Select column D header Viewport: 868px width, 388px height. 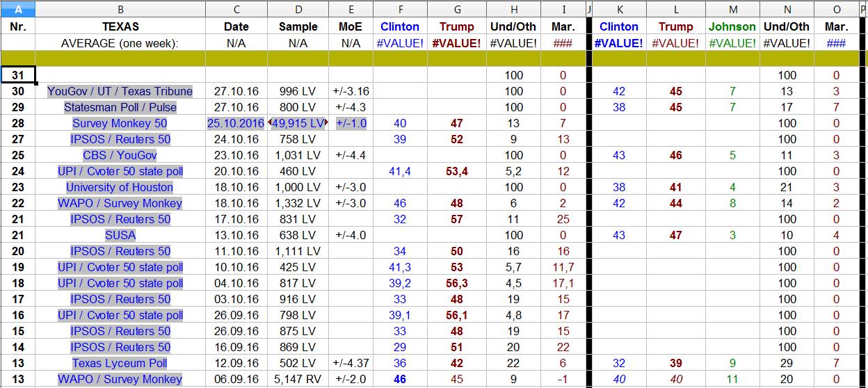point(298,9)
